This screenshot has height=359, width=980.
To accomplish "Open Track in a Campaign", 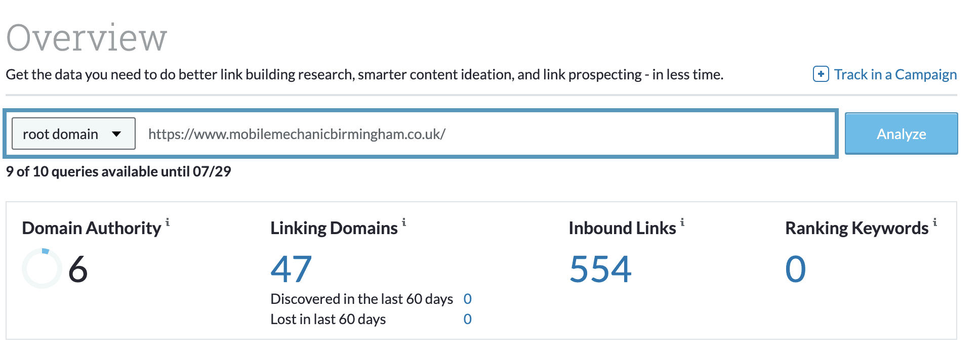I will coord(895,74).
